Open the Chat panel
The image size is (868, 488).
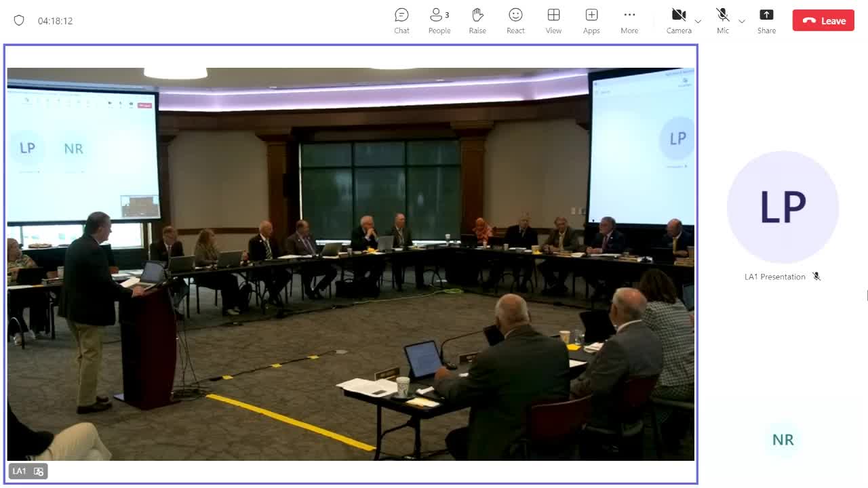pyautogui.click(x=401, y=21)
